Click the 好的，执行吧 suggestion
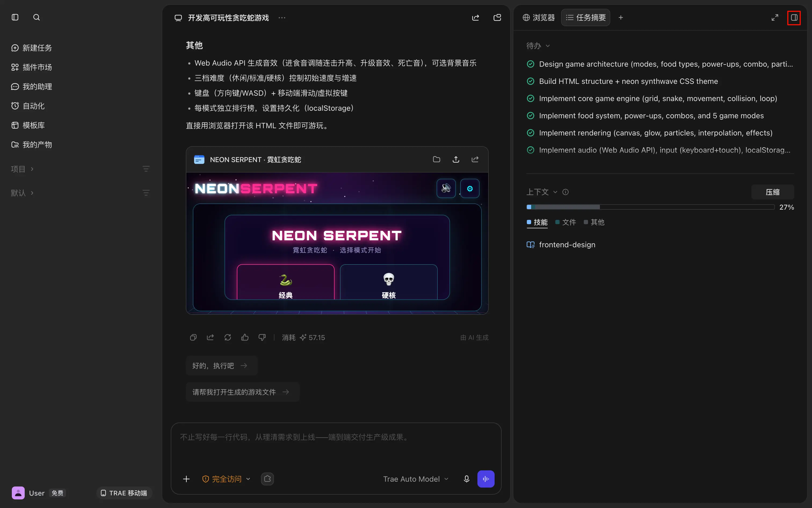This screenshot has width=812, height=508. pos(222,366)
